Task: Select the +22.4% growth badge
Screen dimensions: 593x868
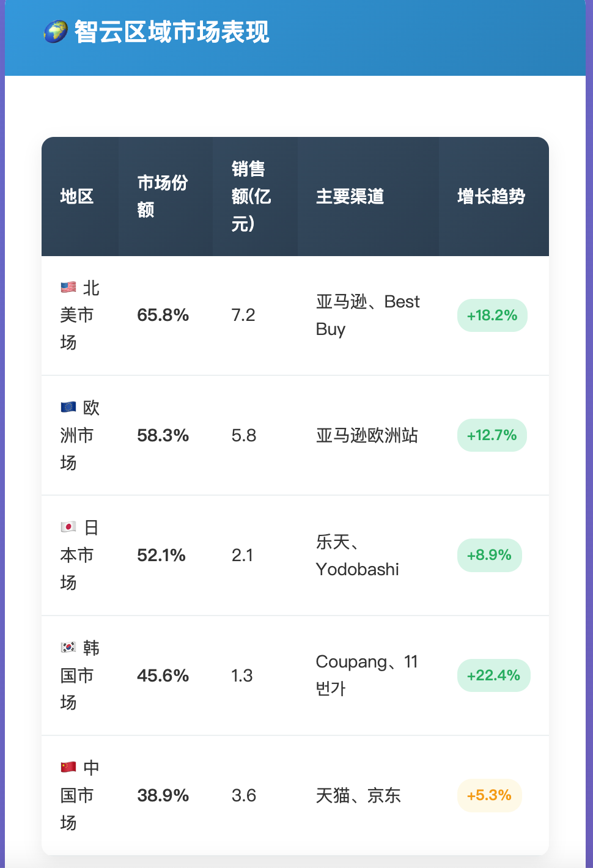Action: pyautogui.click(x=493, y=675)
